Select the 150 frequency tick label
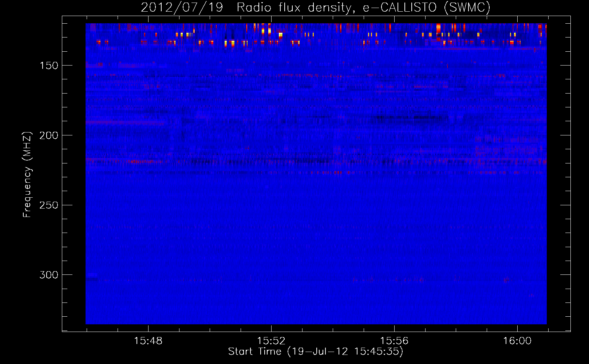589x364 pixels. pyautogui.click(x=49, y=66)
